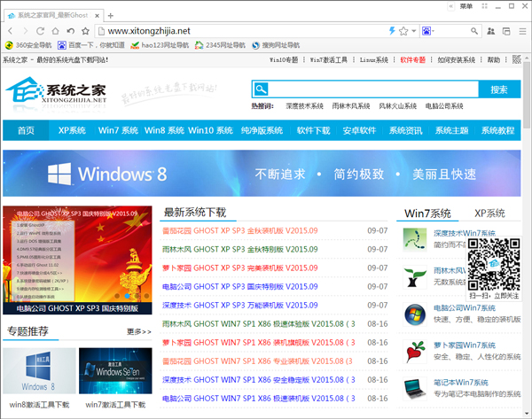This screenshot has height=419, width=532.
Task: Expand the address bar bookmark dropdown arrow
Action: (414, 30)
